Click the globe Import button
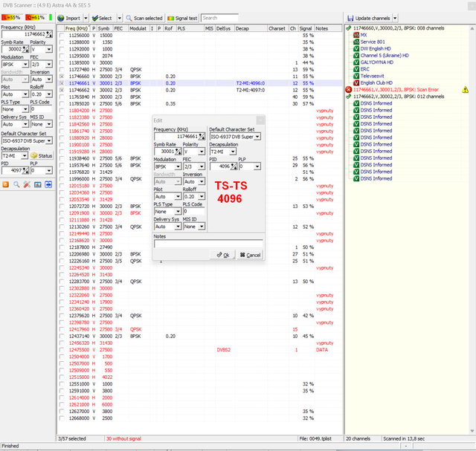Viewport: 476px width, 451px height. (69, 18)
